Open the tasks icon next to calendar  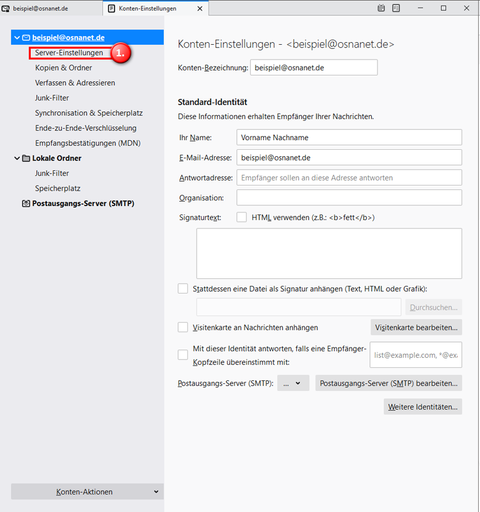[396, 8]
